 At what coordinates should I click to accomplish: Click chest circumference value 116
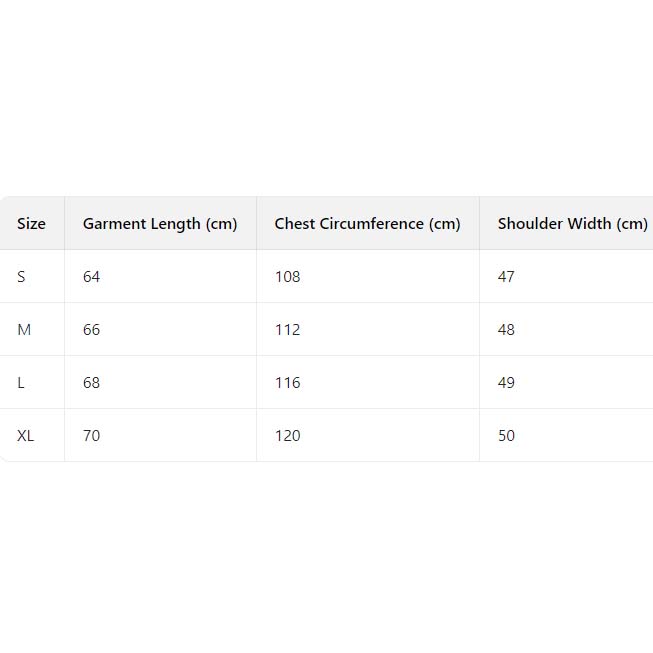coord(287,383)
